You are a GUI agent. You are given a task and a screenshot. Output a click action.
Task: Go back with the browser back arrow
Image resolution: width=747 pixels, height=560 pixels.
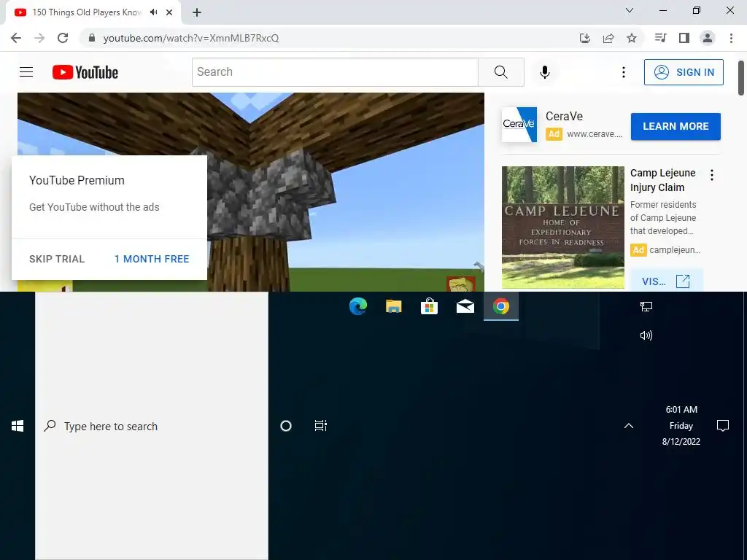[x=16, y=38]
